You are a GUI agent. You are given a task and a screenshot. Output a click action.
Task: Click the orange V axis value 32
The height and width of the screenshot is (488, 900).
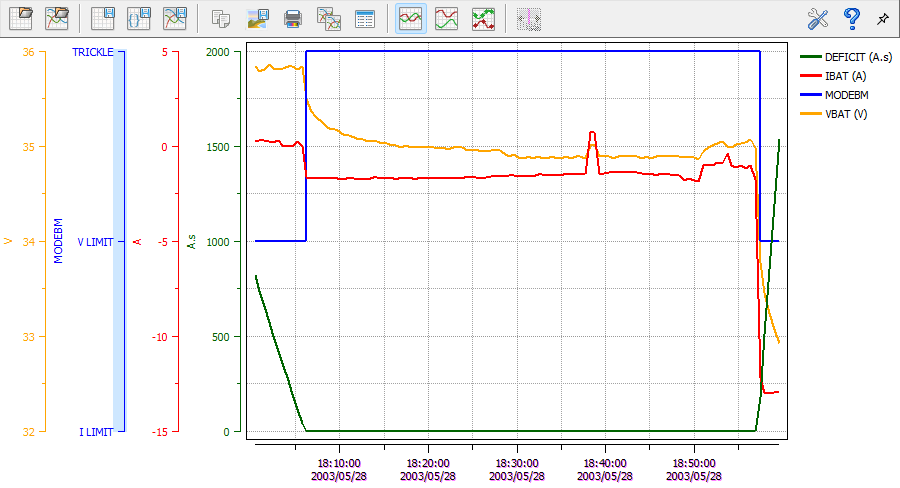pyautogui.click(x=29, y=432)
